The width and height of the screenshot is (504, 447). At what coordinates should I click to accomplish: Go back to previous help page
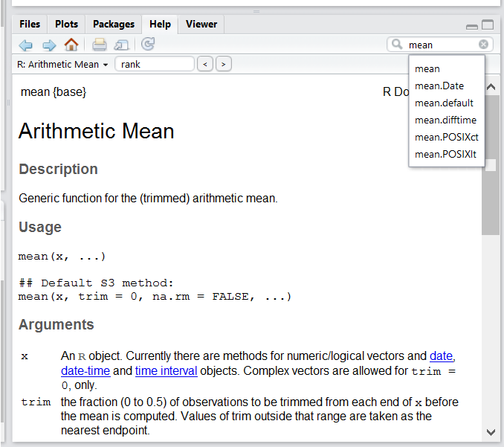click(26, 45)
